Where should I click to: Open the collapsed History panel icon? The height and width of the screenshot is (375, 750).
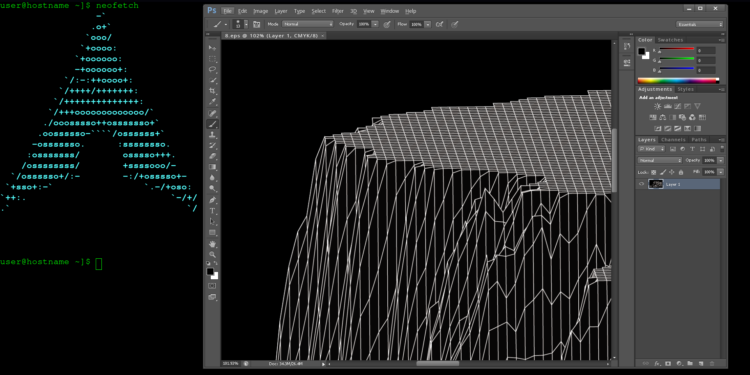627,46
